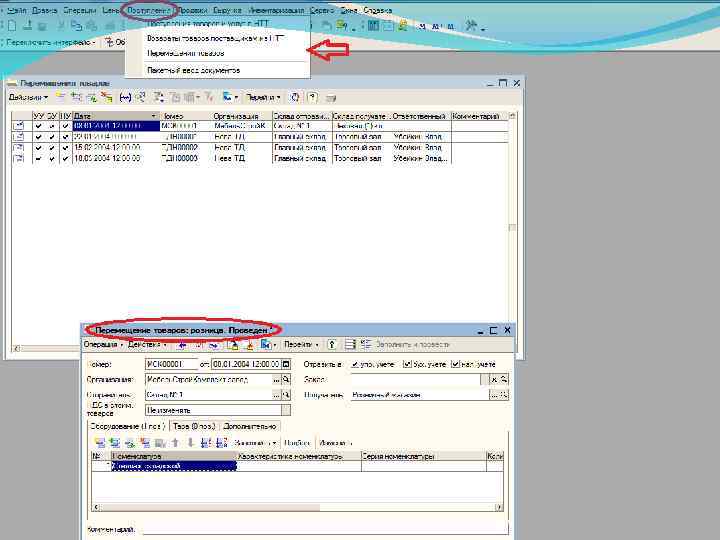Toggle нал. учете checkbox
The image size is (720, 540).
[455, 364]
